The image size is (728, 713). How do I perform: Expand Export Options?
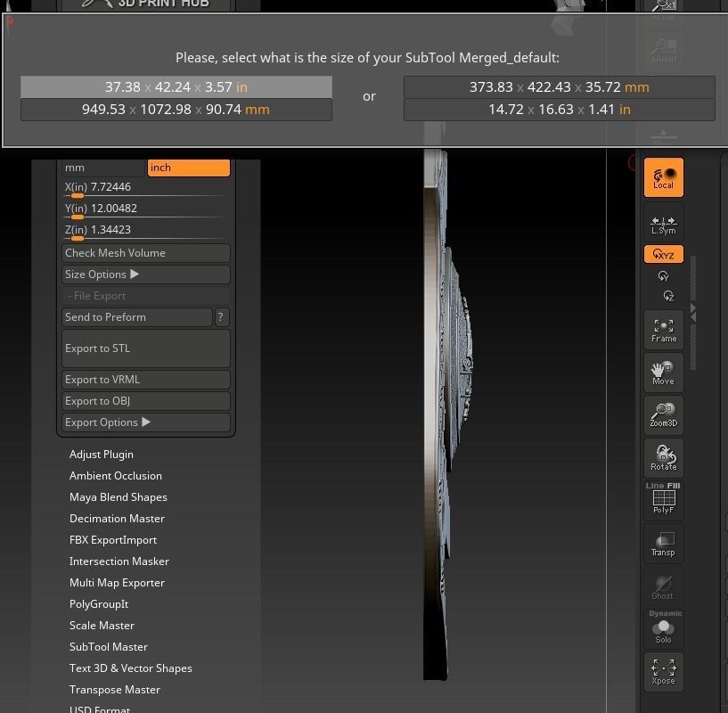pos(146,422)
